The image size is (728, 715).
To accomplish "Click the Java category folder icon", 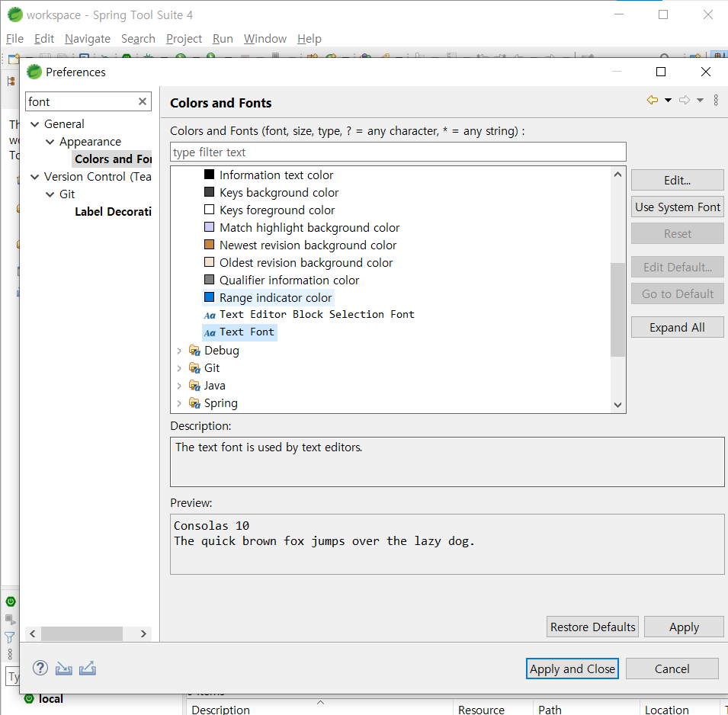I will click(x=194, y=386).
